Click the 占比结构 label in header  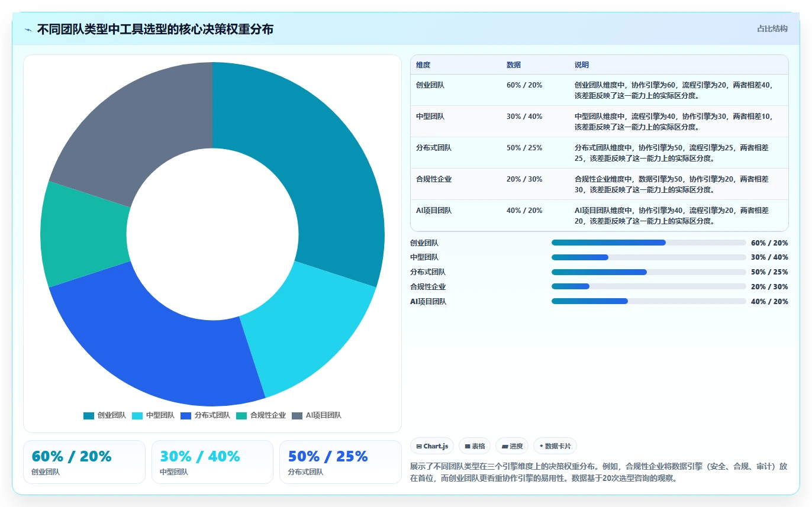(x=772, y=28)
